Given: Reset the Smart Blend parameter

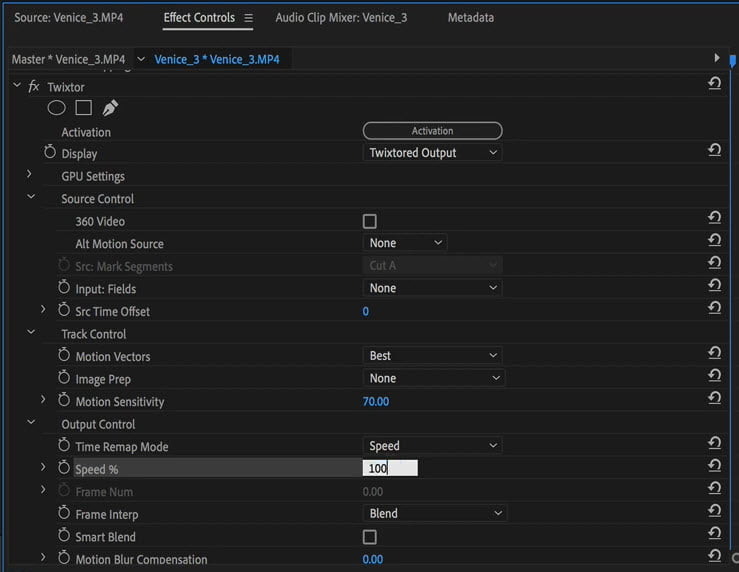Looking at the screenshot, I should (714, 533).
